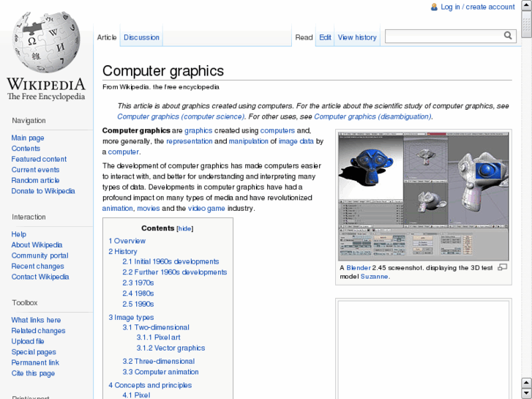This screenshot has width=532, height=399.
Task: Follow the video game link
Action: pos(206,208)
